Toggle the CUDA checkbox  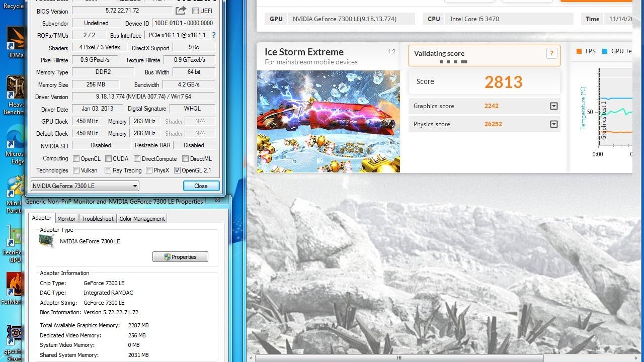coord(108,159)
